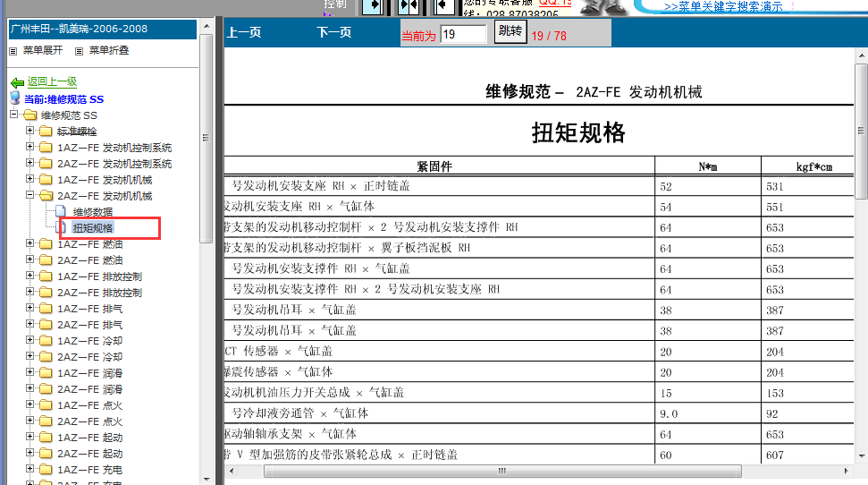The height and width of the screenshot is (485, 868).
Task: Collapse the 2AZ—FE 发动机机械 node
Action: (29, 195)
